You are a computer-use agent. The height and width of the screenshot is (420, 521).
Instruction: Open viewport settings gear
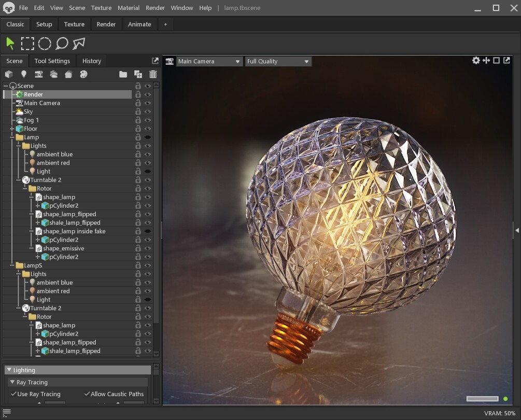tap(476, 61)
